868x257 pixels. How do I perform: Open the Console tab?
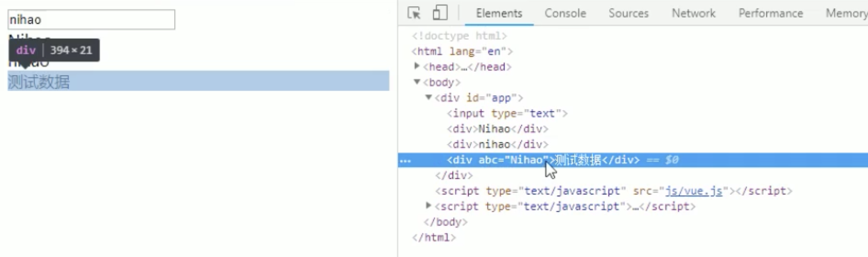coord(565,13)
